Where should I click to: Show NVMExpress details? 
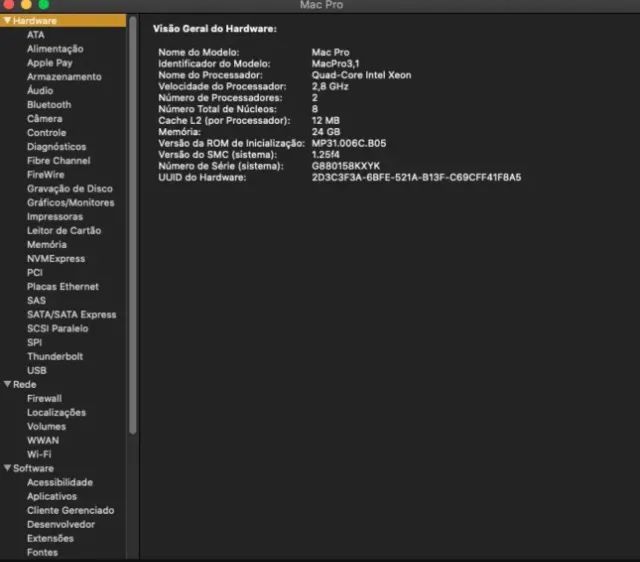click(56, 259)
